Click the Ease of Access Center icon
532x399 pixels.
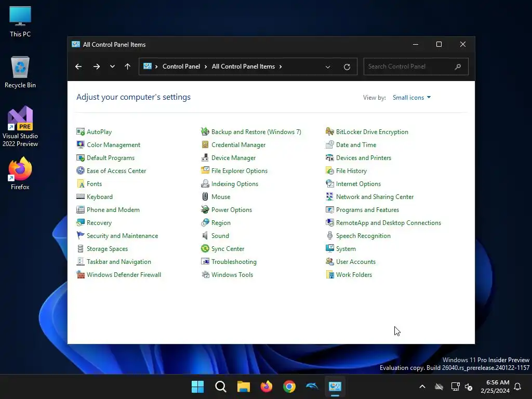point(81,170)
